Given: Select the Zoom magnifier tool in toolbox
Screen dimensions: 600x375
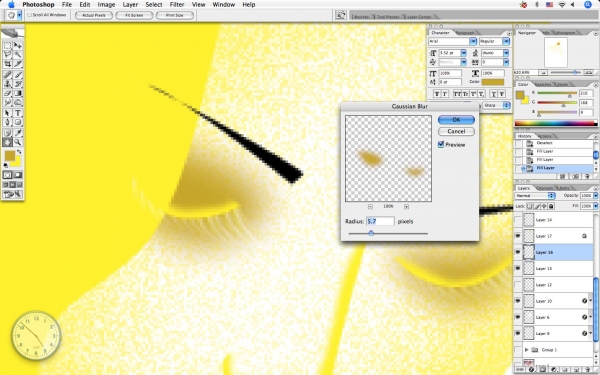Looking at the screenshot, I should (18, 142).
